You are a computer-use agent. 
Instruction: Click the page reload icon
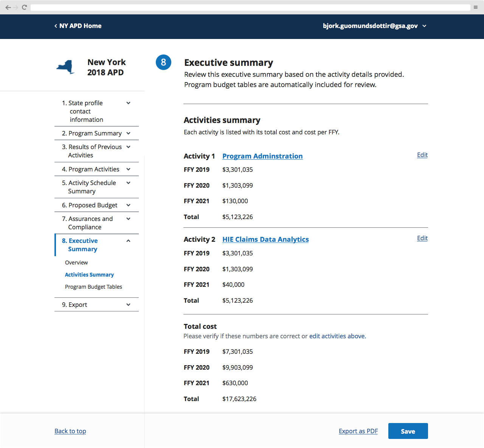24,7
